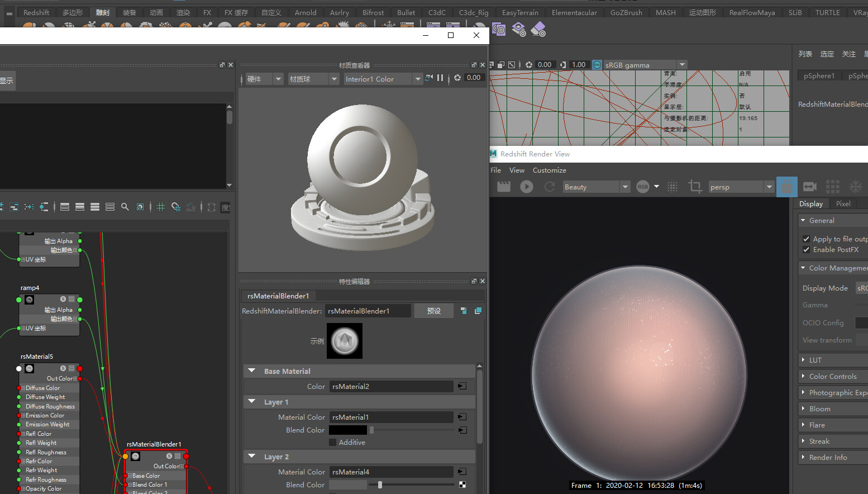The image size is (868, 494).
Task: Toggle grid snapping in the Node Editor
Action: tap(160, 207)
